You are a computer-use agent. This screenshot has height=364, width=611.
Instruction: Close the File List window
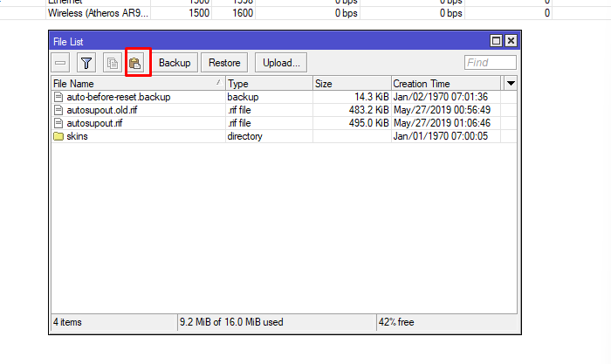click(511, 41)
